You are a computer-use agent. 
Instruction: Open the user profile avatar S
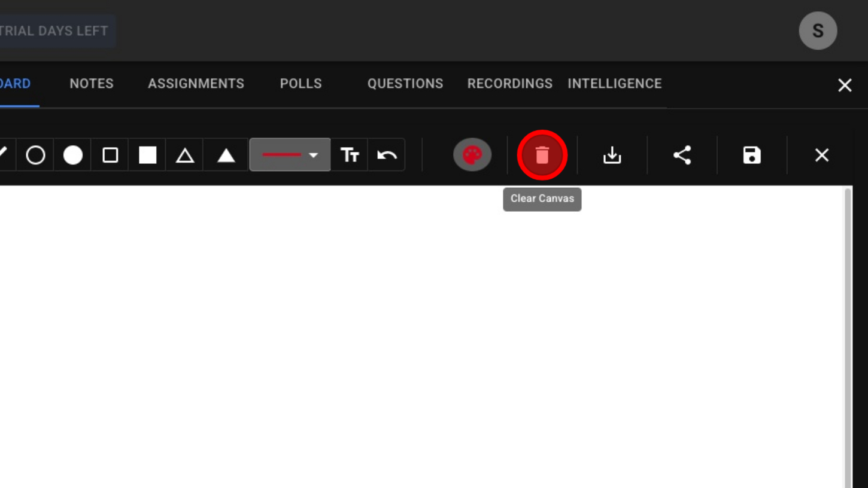point(818,30)
